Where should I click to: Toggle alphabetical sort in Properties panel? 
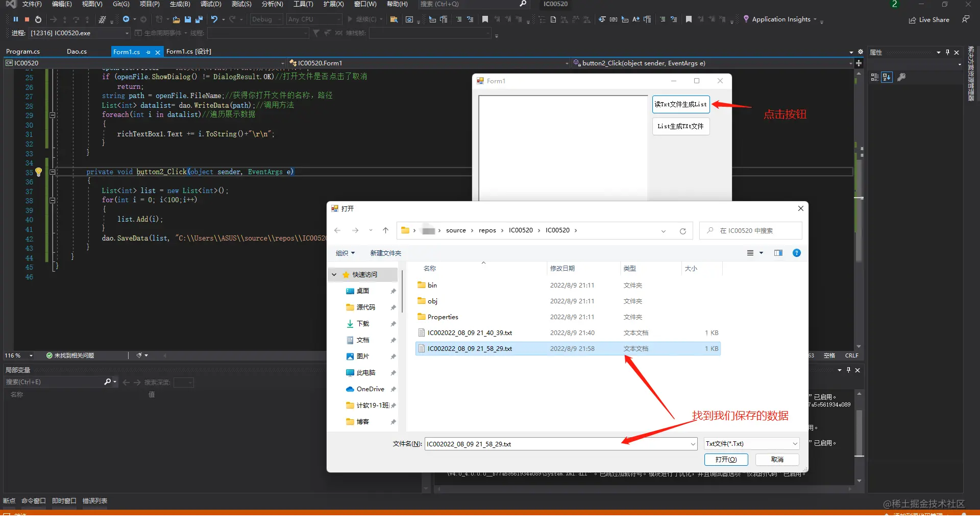(887, 77)
